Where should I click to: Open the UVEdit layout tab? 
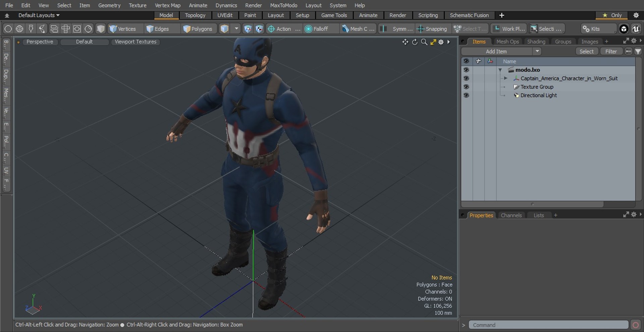pyautogui.click(x=225, y=15)
